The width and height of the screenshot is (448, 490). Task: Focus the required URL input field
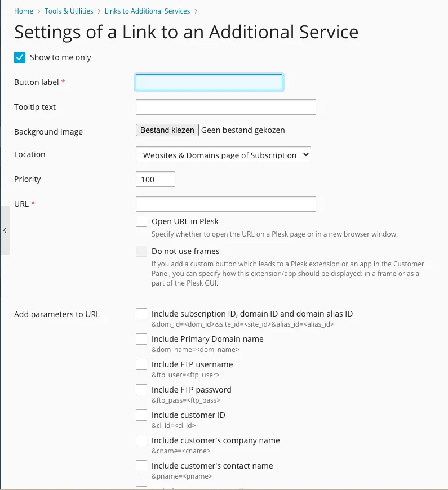coord(225,203)
